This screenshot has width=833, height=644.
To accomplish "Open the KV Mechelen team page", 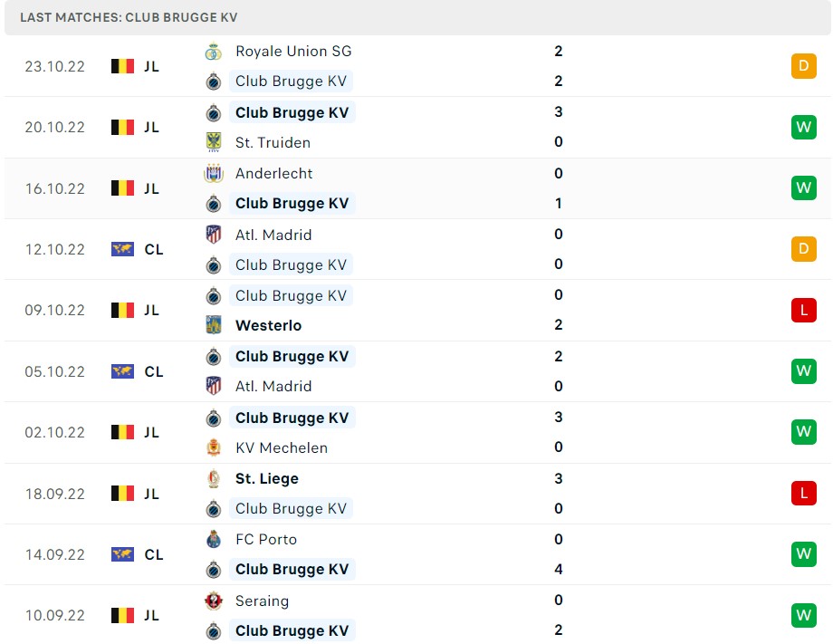I will point(282,447).
